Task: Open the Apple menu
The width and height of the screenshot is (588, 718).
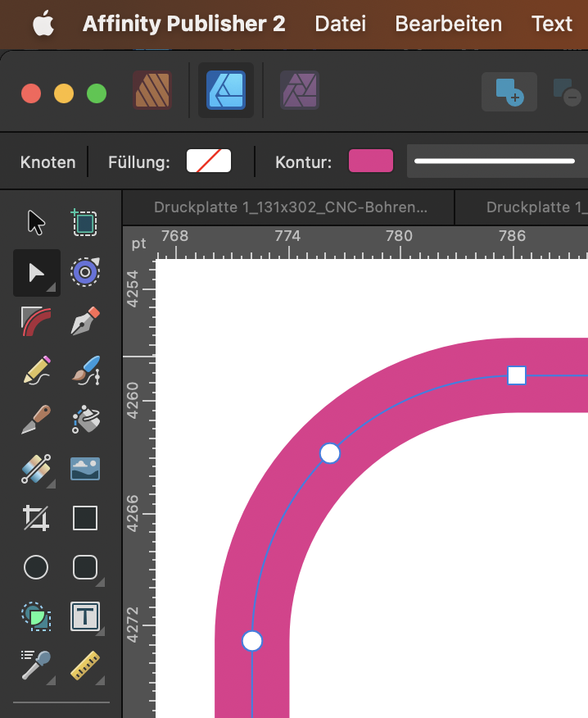Action: 43,24
